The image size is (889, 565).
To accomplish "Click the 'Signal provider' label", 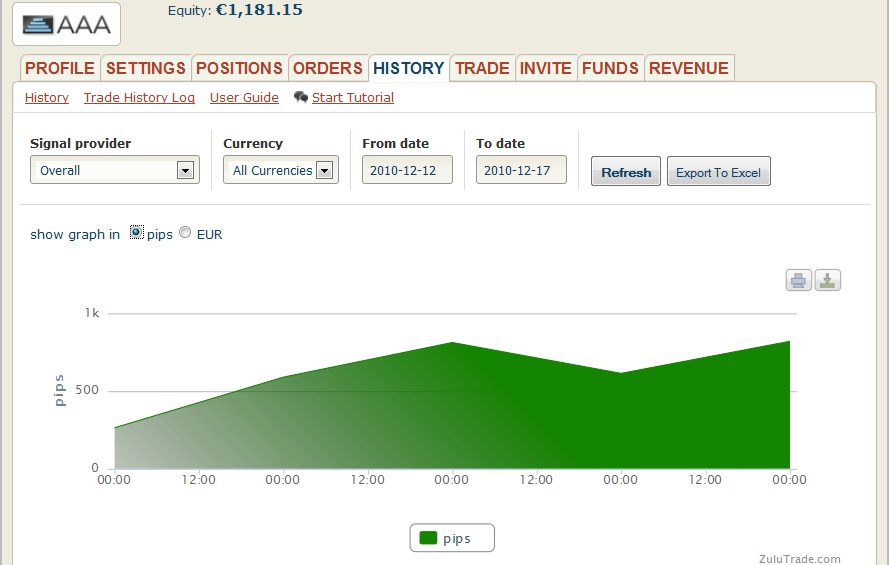I will pyautogui.click(x=81, y=143).
